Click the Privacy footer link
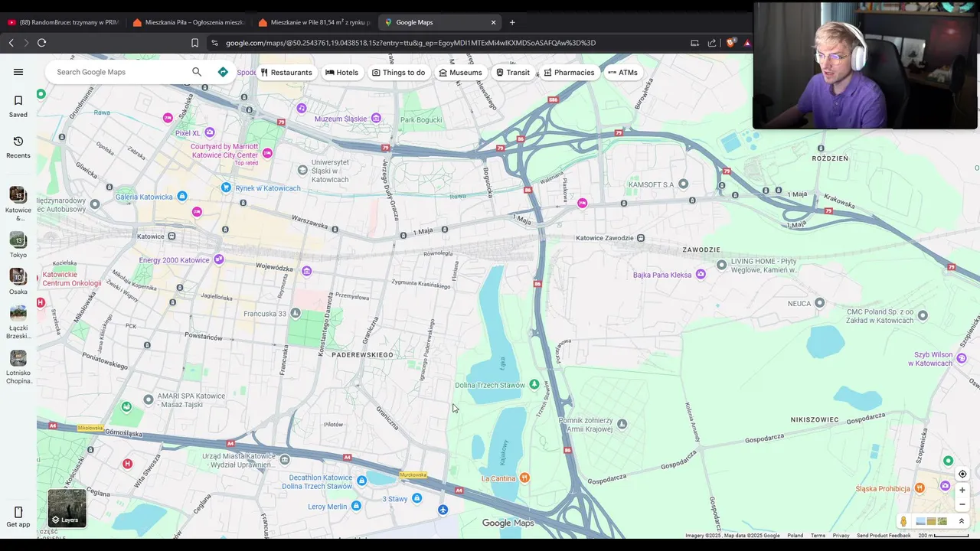The height and width of the screenshot is (551, 980). 841,536
